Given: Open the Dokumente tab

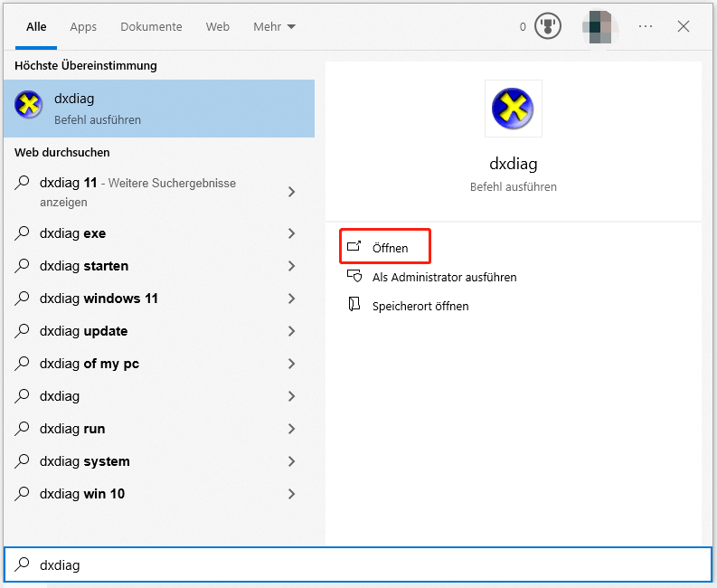Looking at the screenshot, I should pyautogui.click(x=151, y=26).
